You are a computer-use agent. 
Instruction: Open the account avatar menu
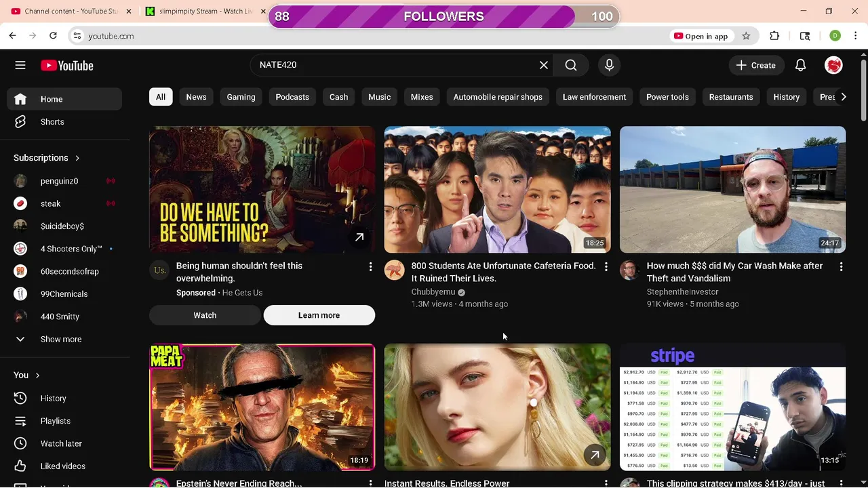833,65
